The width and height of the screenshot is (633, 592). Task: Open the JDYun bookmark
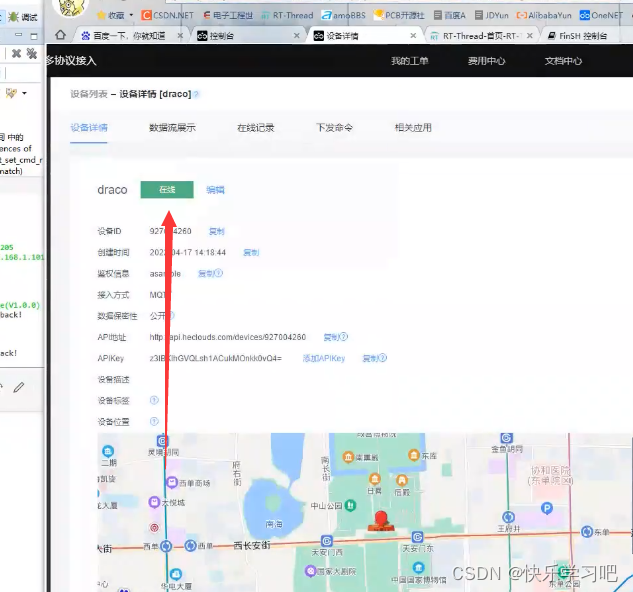492,15
